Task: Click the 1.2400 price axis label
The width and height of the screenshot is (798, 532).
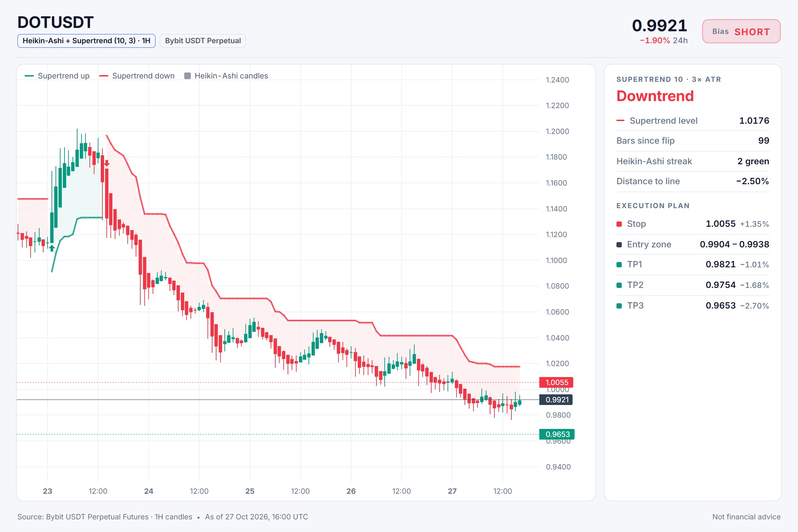Action: pyautogui.click(x=557, y=80)
